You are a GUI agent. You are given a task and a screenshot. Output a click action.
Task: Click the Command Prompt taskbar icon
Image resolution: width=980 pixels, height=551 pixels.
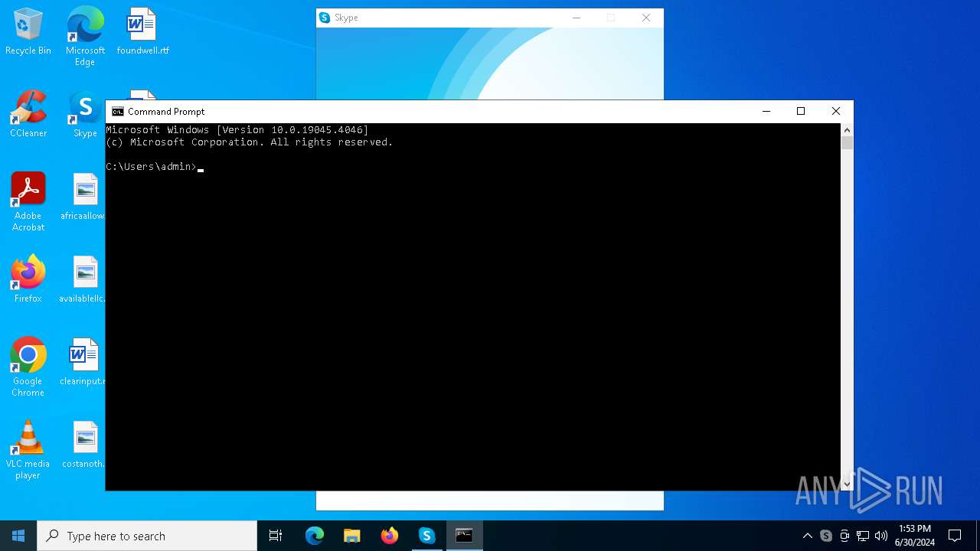tap(465, 536)
